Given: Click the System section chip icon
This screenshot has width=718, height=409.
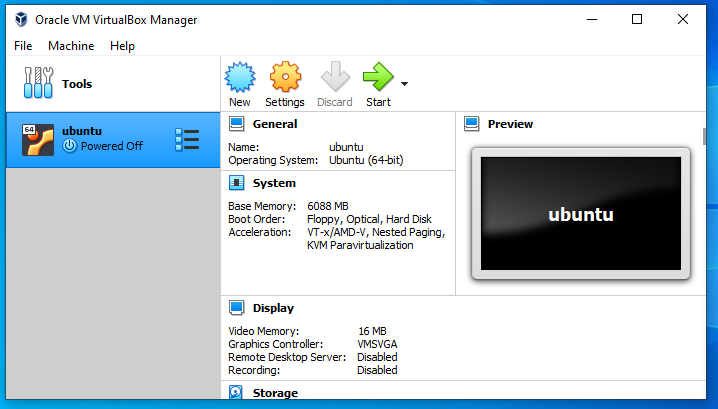Looking at the screenshot, I should [x=237, y=183].
